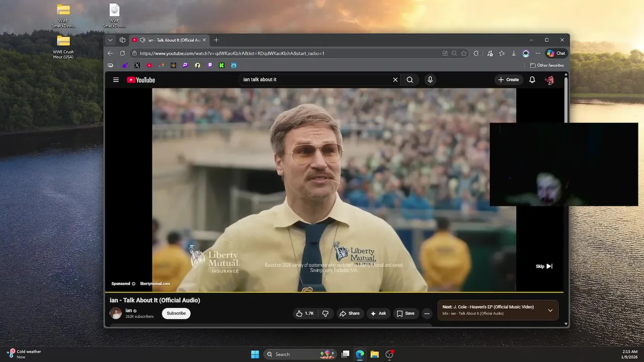The height and width of the screenshot is (362, 644).
Task: Click the video title "ian - Talk About It (Official Audio)"
Action: coord(155,300)
